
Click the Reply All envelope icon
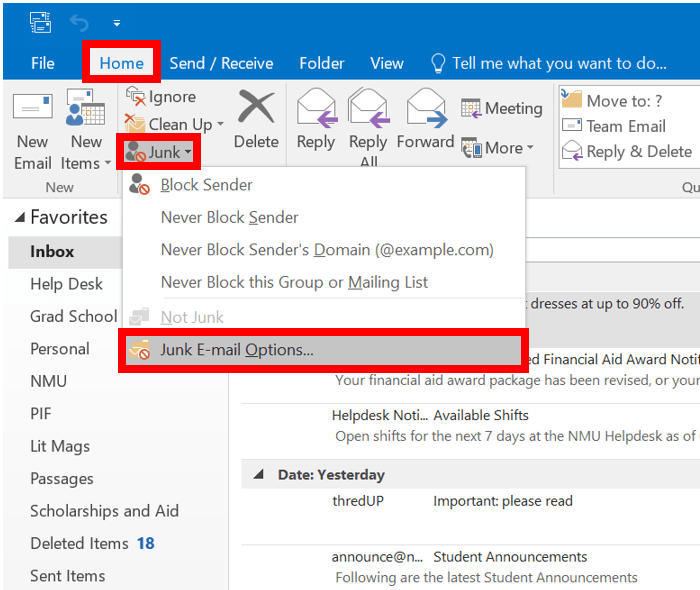click(368, 108)
